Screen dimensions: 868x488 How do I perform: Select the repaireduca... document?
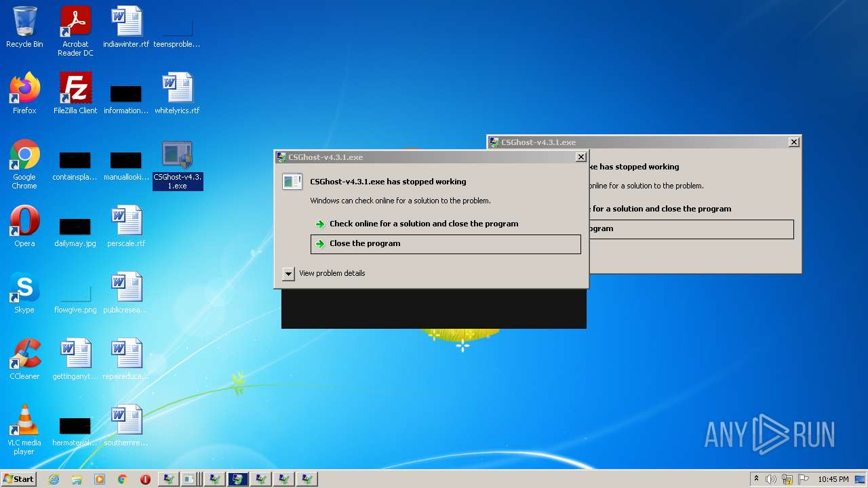click(x=126, y=359)
